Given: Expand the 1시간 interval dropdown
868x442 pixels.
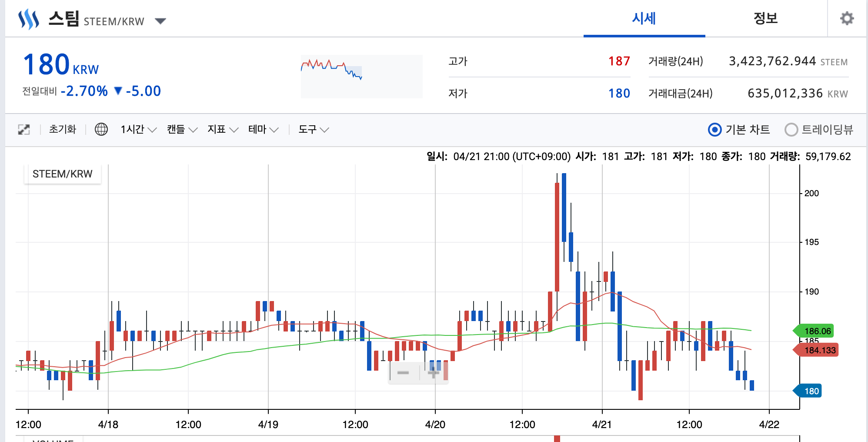Looking at the screenshot, I should point(138,129).
